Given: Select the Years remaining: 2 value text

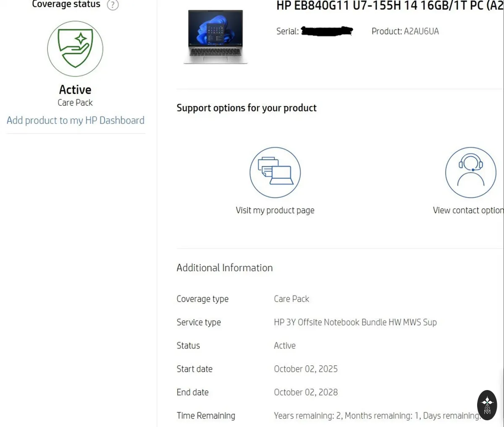Looking at the screenshot, I should (x=377, y=416).
